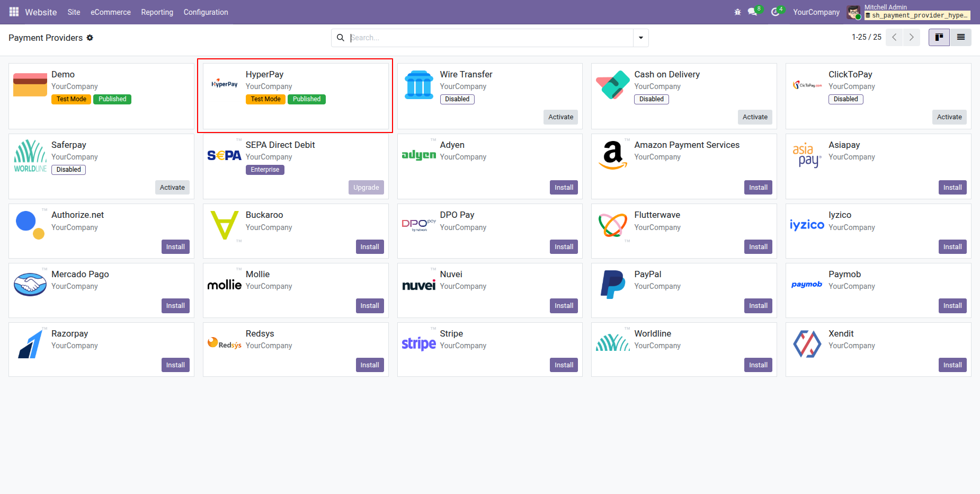Open the eCommerce menu
The height and width of the screenshot is (494, 980).
(x=110, y=12)
